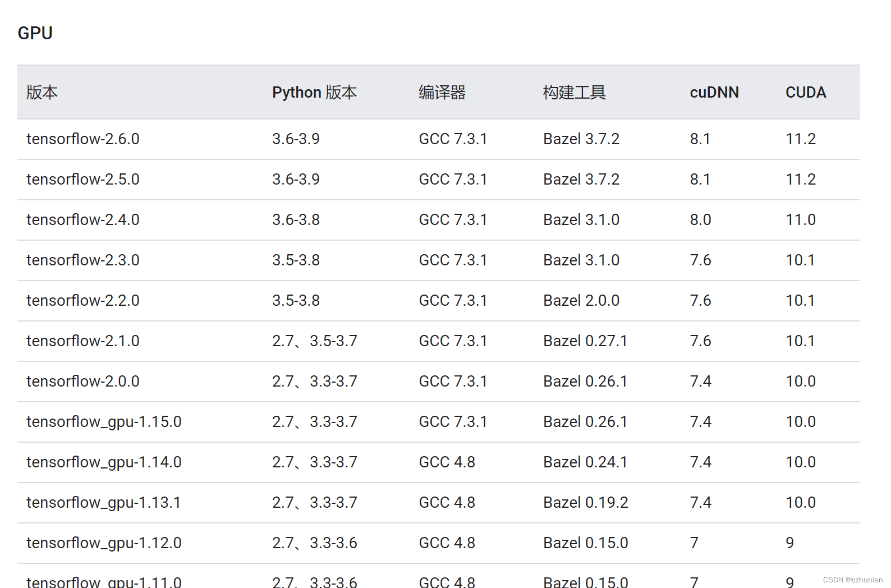Click Python 3.5-3.8 in tensorflow-2.3.0 row

(x=296, y=260)
